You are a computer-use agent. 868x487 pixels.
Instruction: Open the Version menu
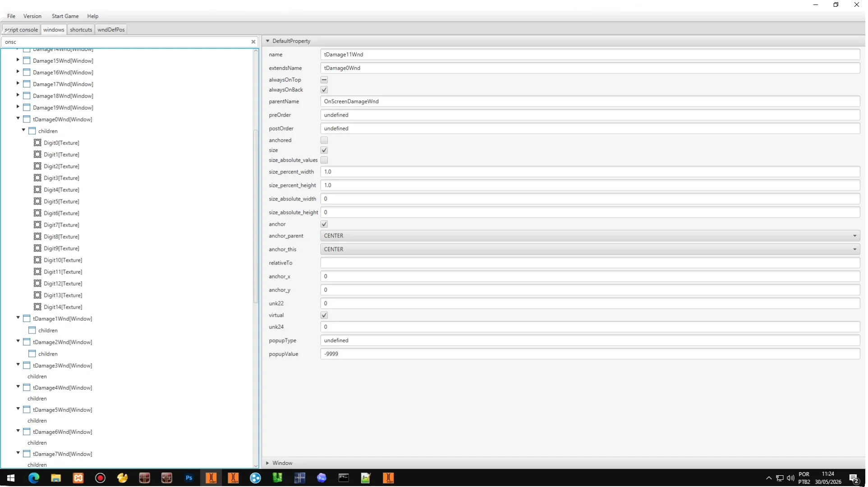(32, 16)
